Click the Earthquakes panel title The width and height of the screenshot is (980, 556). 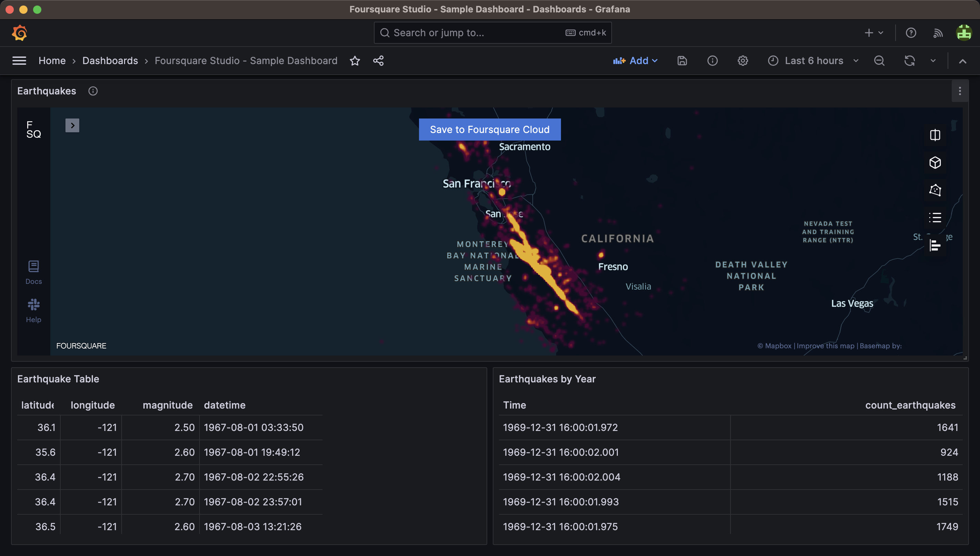47,91
